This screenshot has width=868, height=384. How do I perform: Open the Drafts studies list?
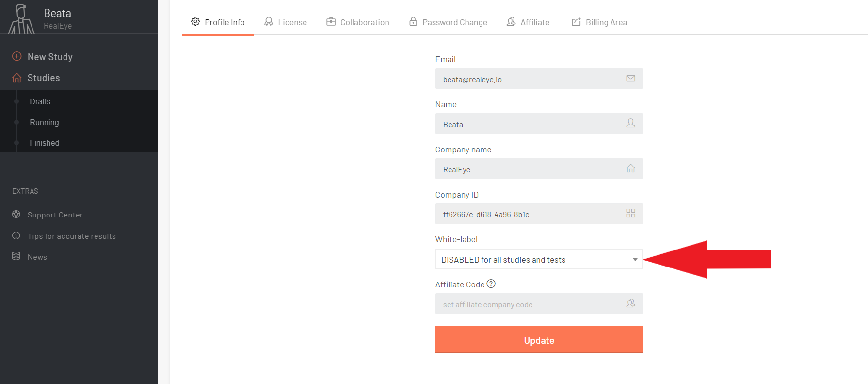(x=40, y=101)
